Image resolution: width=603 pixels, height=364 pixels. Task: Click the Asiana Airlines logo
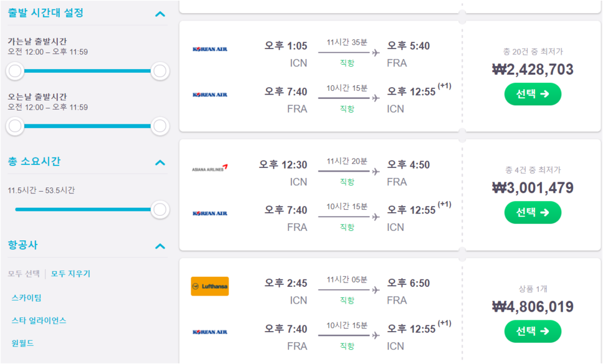[210, 168]
